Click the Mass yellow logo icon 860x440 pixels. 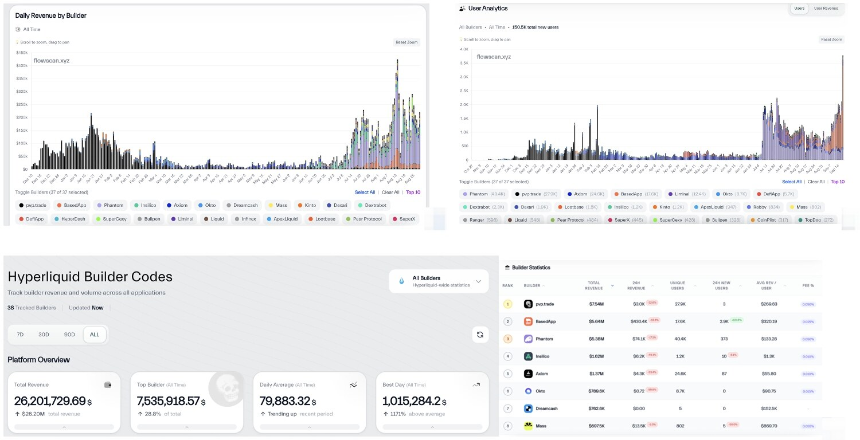(528, 425)
